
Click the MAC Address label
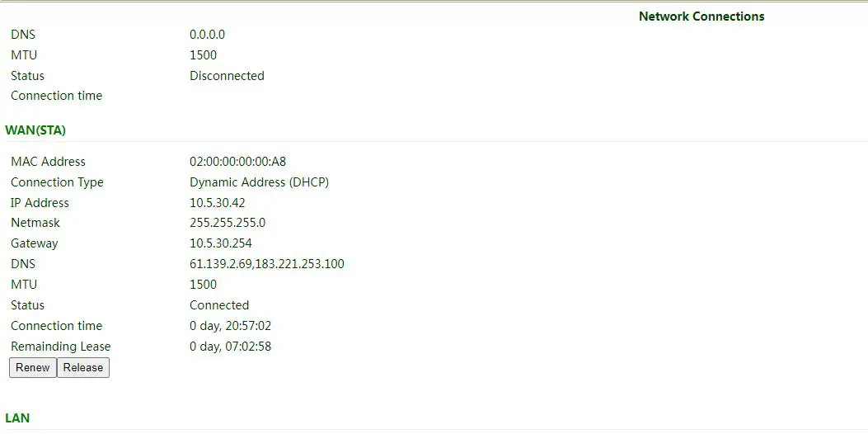[48, 162]
